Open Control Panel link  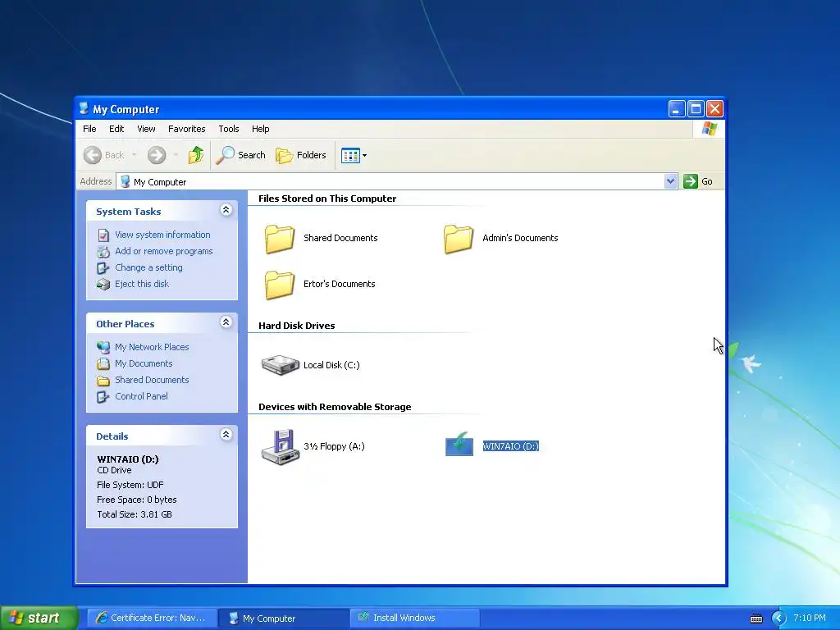[141, 396]
